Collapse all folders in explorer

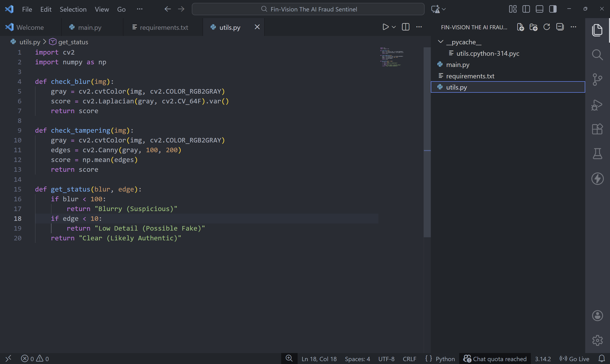(x=560, y=27)
